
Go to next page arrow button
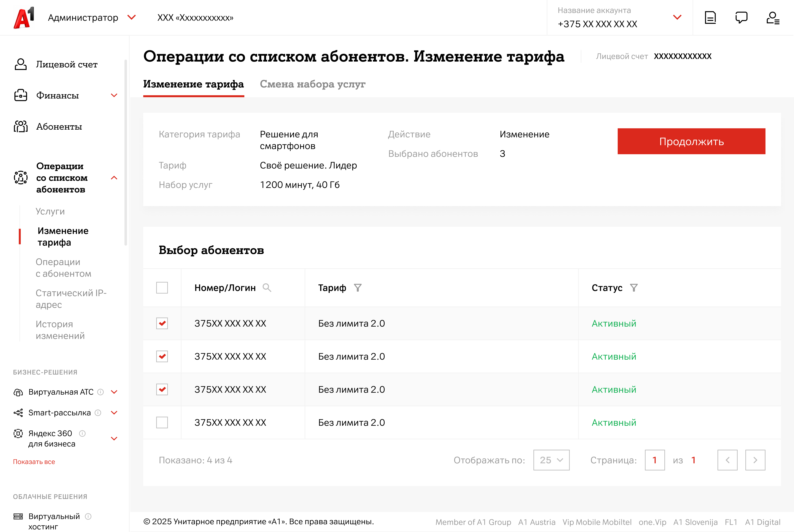tap(755, 460)
